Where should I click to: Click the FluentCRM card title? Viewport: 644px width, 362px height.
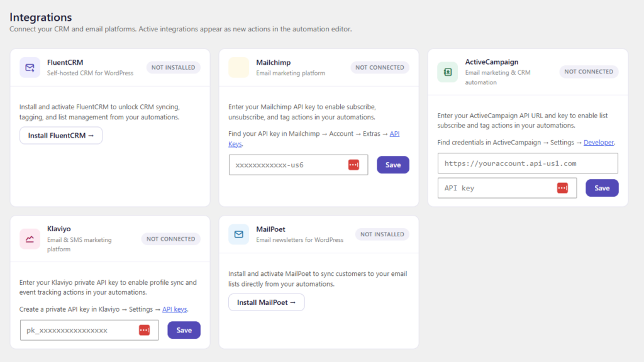pyautogui.click(x=65, y=62)
